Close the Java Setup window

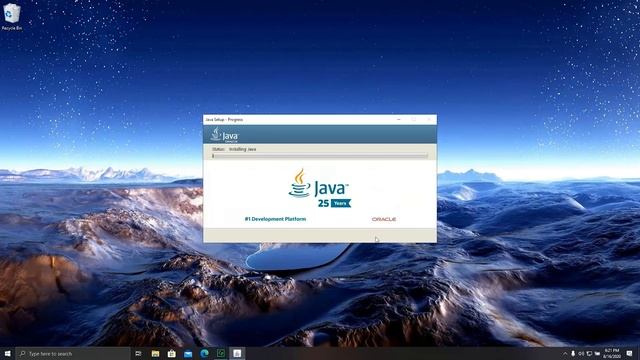coord(429,120)
